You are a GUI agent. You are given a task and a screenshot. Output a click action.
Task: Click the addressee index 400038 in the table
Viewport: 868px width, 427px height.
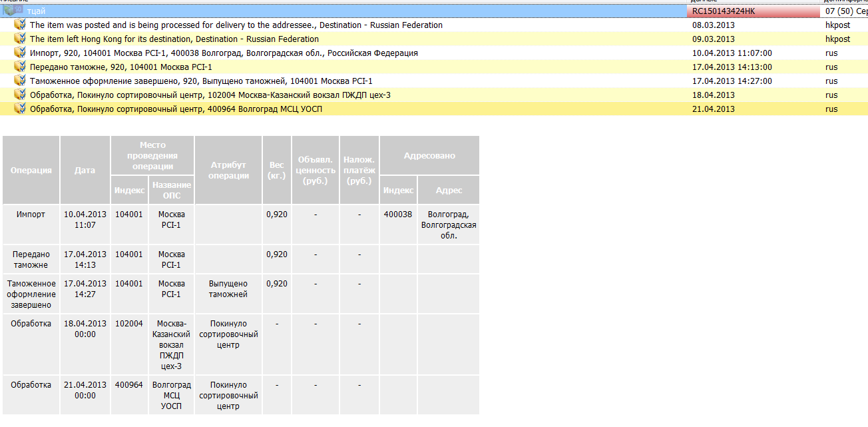398,214
